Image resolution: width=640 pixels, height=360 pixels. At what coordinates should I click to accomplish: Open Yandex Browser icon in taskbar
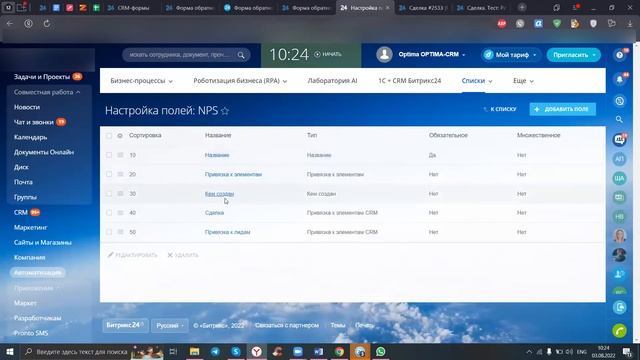pos(256,351)
